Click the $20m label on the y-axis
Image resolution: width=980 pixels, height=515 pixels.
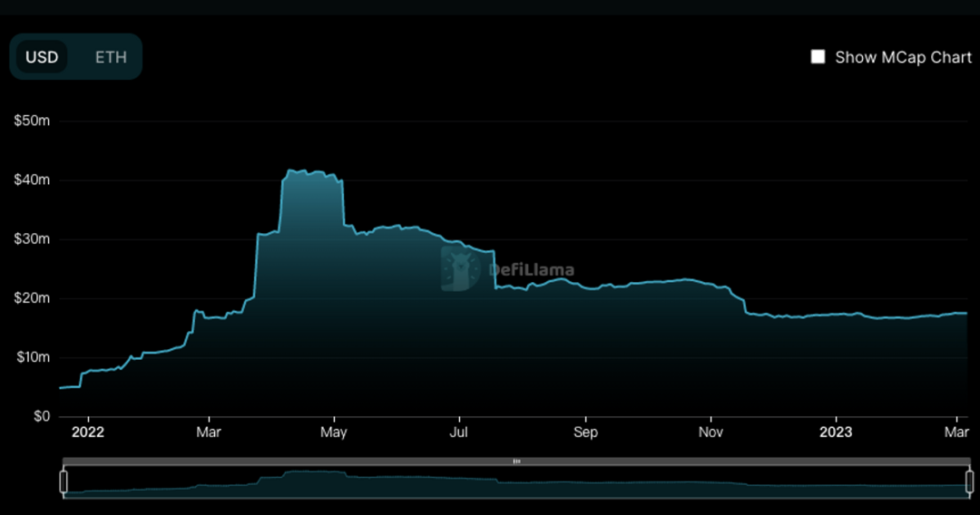click(x=32, y=298)
